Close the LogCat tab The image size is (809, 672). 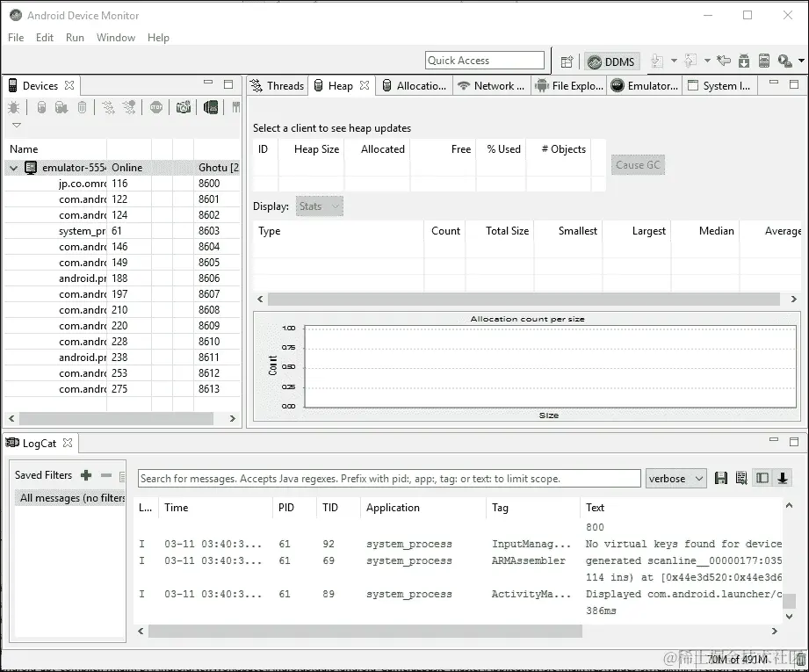click(x=68, y=443)
